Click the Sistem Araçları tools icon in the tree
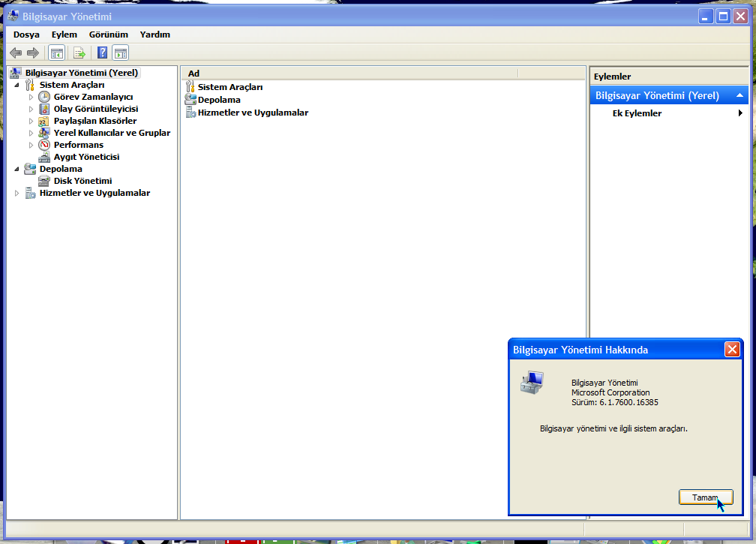 (30, 85)
